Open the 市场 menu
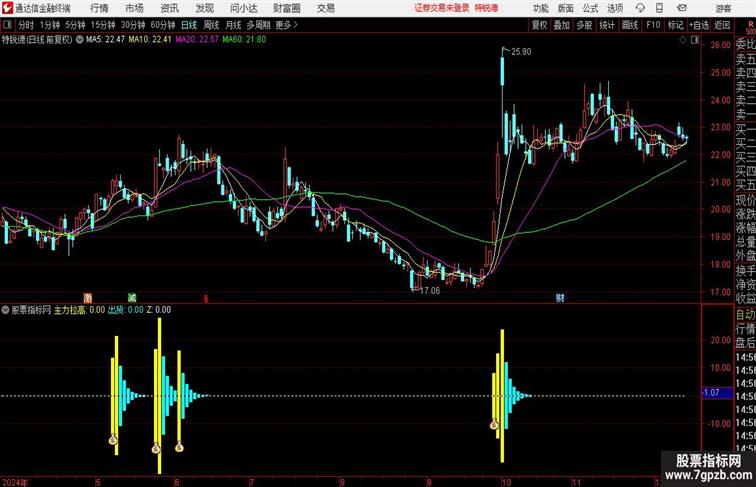 tap(134, 8)
